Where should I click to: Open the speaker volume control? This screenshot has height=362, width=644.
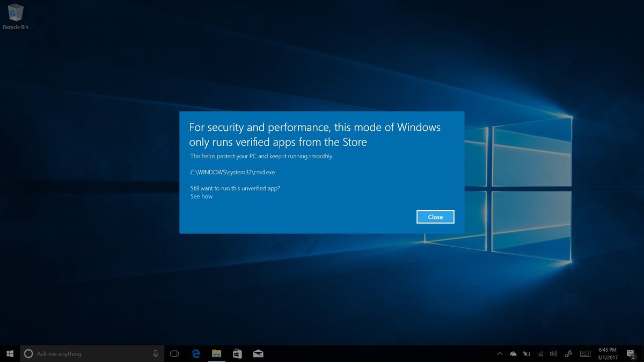click(x=553, y=354)
